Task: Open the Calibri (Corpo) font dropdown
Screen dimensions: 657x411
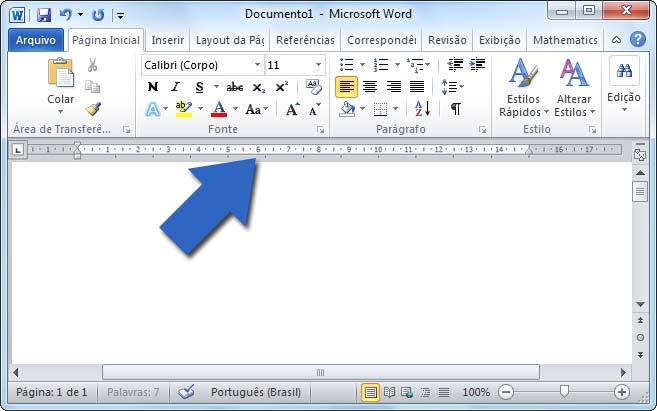Action: [x=257, y=65]
